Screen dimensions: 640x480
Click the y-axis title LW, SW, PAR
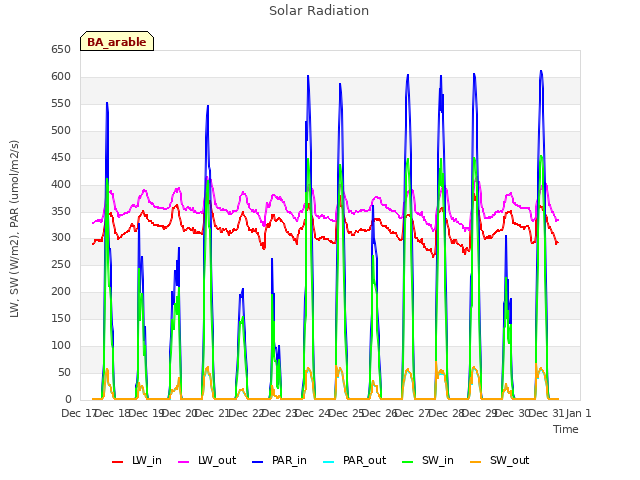coord(14,229)
